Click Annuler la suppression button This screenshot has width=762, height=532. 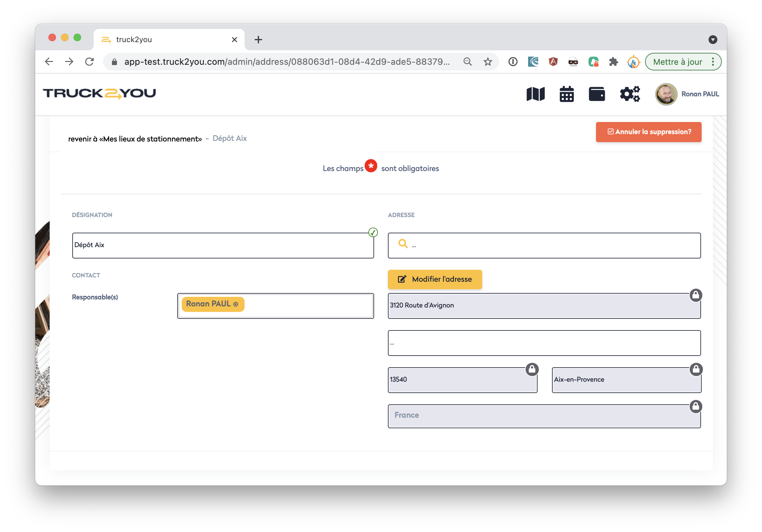point(648,132)
